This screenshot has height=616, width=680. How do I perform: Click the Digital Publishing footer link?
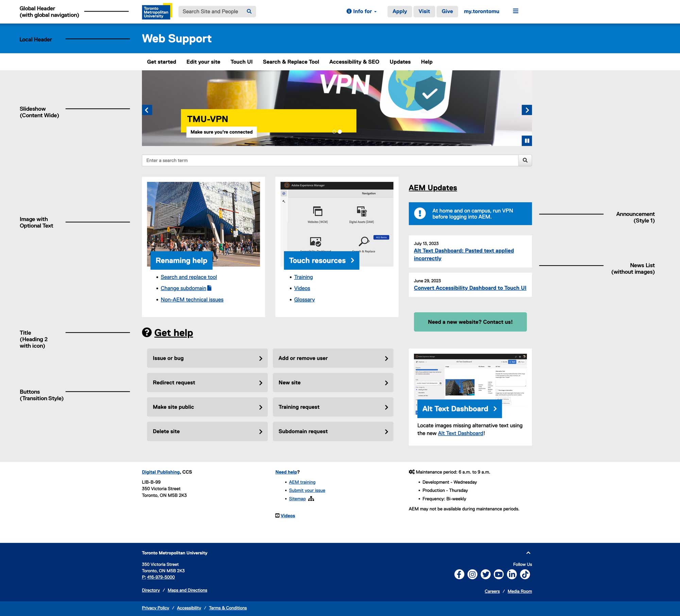[x=161, y=472]
